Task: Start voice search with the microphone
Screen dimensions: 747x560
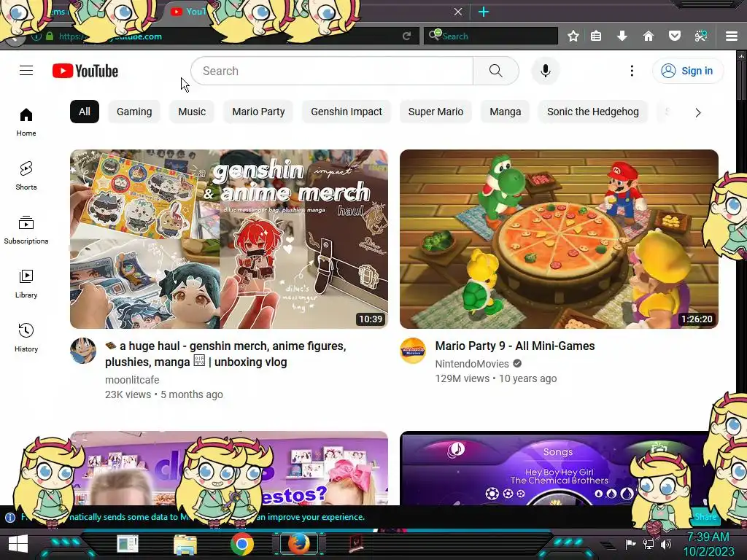Action: (x=546, y=71)
